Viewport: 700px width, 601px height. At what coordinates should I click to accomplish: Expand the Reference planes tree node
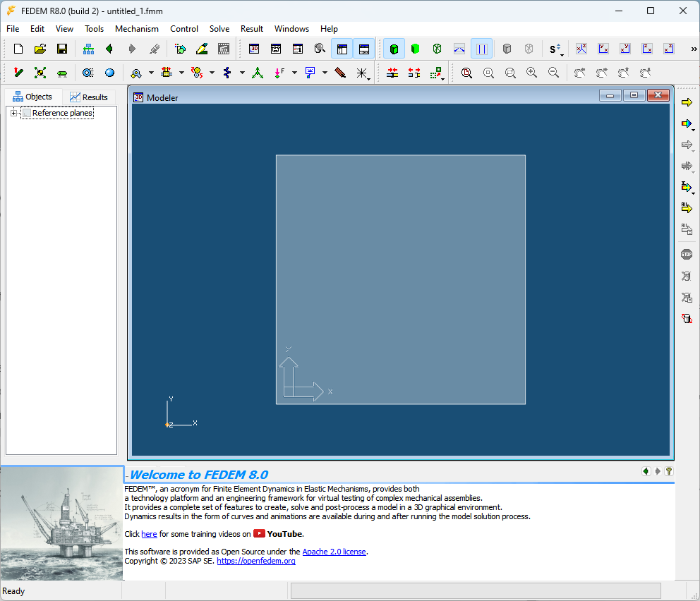[14, 114]
